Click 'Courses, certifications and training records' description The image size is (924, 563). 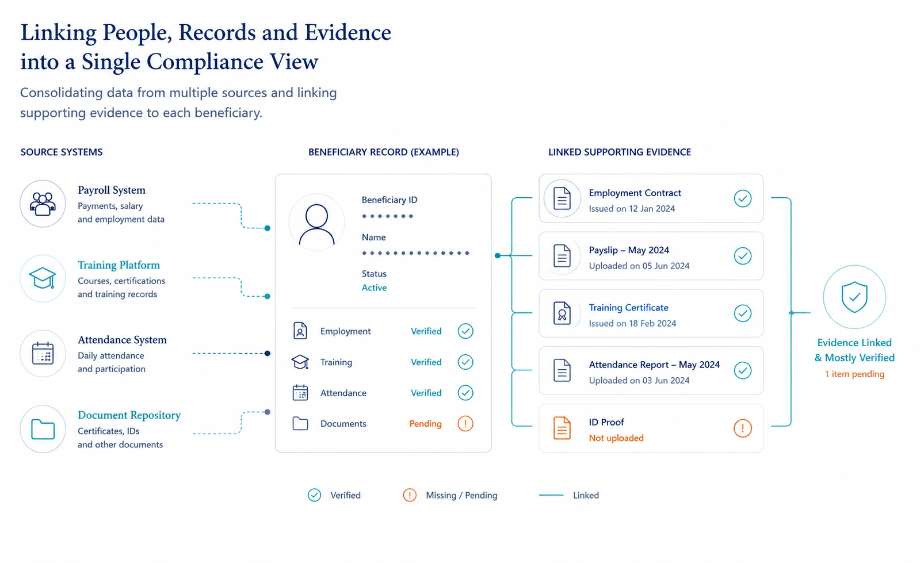(121, 288)
